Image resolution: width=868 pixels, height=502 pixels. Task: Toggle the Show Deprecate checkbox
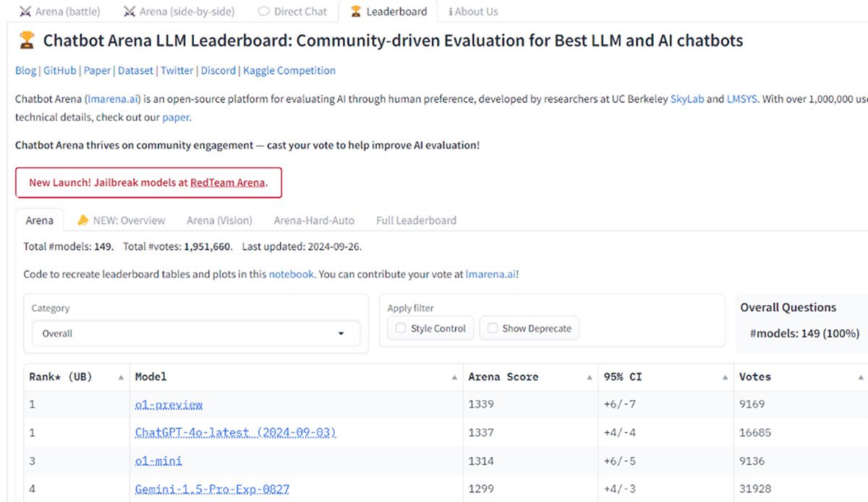tap(493, 328)
